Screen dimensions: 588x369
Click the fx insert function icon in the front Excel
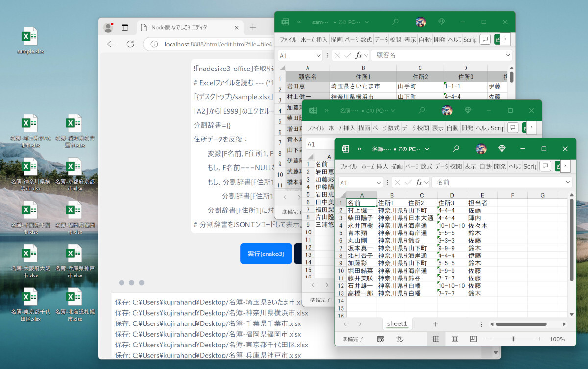419,182
